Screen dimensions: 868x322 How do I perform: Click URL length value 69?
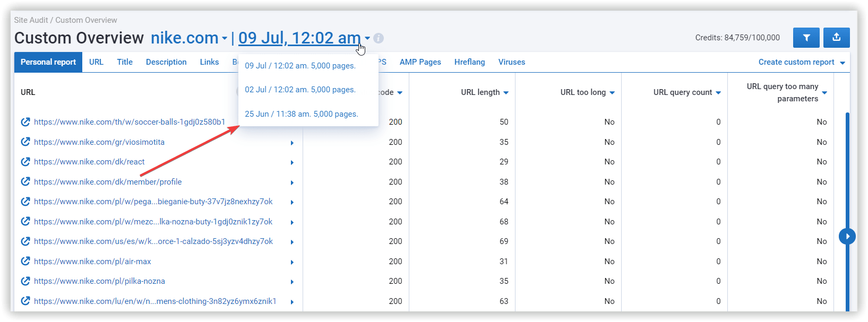(504, 241)
